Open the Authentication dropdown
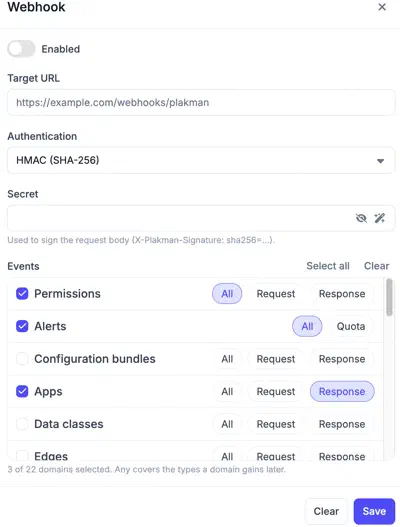The height and width of the screenshot is (527, 400). click(201, 160)
